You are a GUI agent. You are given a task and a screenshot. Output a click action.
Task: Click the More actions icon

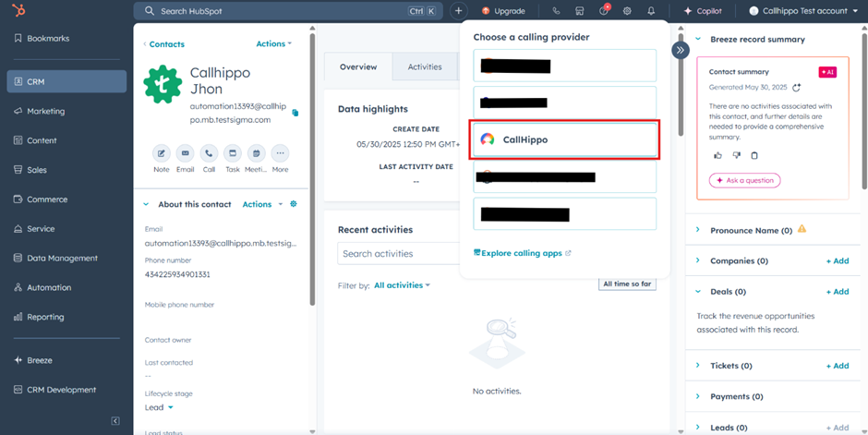(x=280, y=153)
